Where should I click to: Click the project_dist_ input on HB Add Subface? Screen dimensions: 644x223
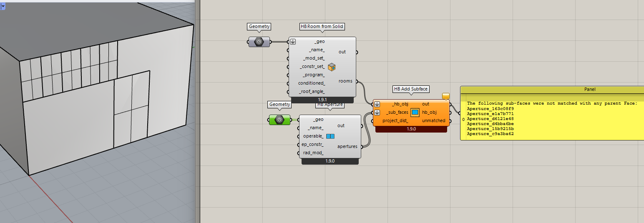(x=395, y=120)
